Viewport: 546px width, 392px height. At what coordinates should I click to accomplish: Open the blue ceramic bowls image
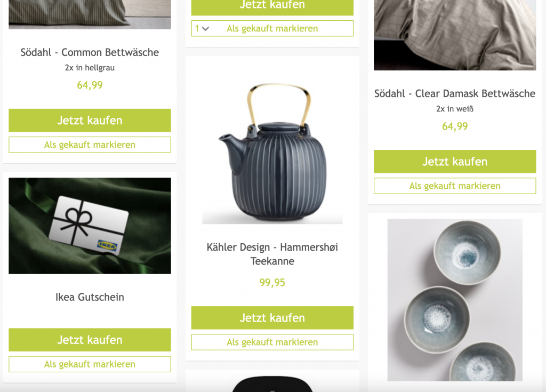[455, 300]
